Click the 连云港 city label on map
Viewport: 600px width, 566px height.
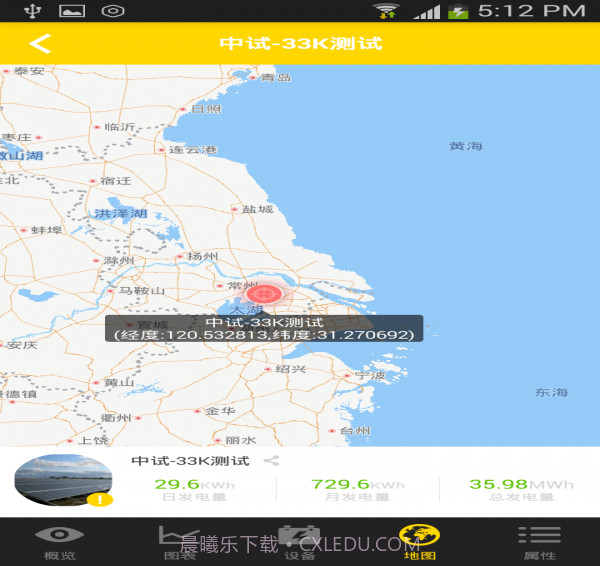[x=190, y=150]
